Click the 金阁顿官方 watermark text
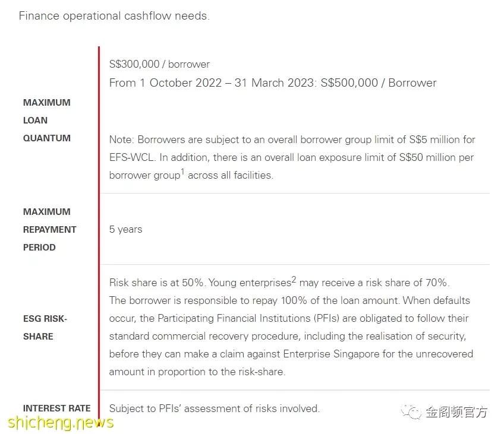The width and height of the screenshot is (504, 434). tap(456, 412)
